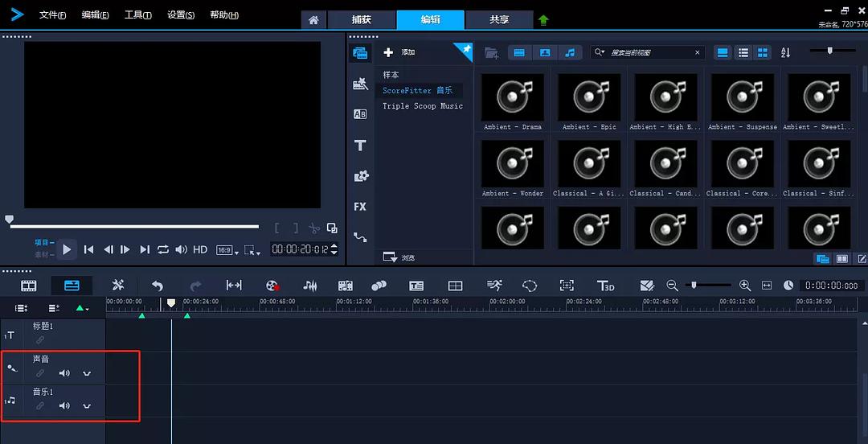Open the Track Motion icon
The width and height of the screenshot is (868, 444).
tap(379, 286)
